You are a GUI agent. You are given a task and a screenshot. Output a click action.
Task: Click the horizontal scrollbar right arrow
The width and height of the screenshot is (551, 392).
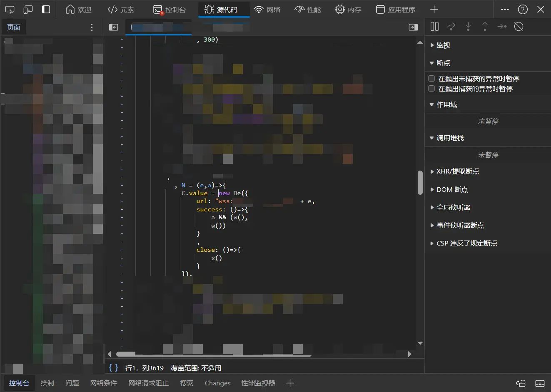pyautogui.click(x=409, y=354)
